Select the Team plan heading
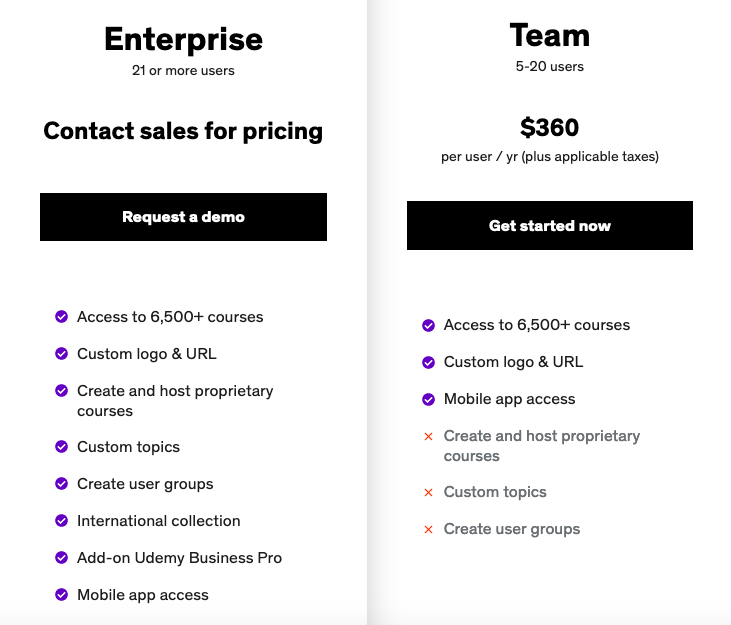 pyautogui.click(x=549, y=35)
